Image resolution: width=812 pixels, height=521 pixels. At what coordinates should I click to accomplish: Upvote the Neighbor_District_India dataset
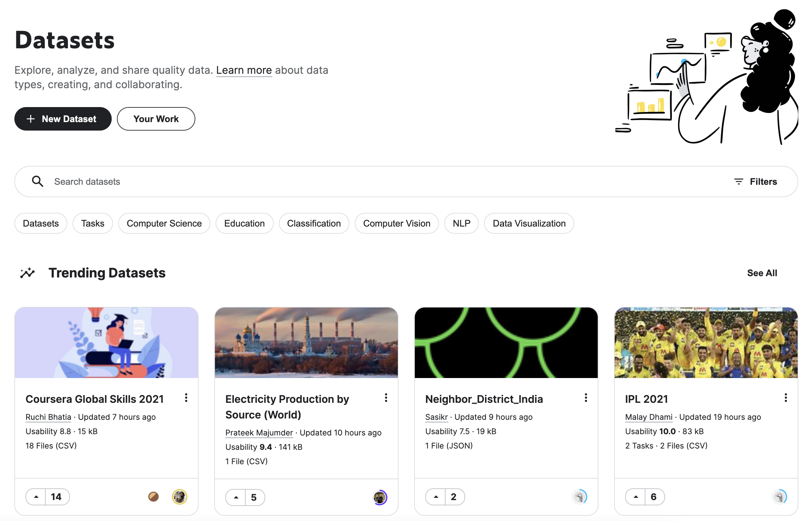tap(436, 497)
